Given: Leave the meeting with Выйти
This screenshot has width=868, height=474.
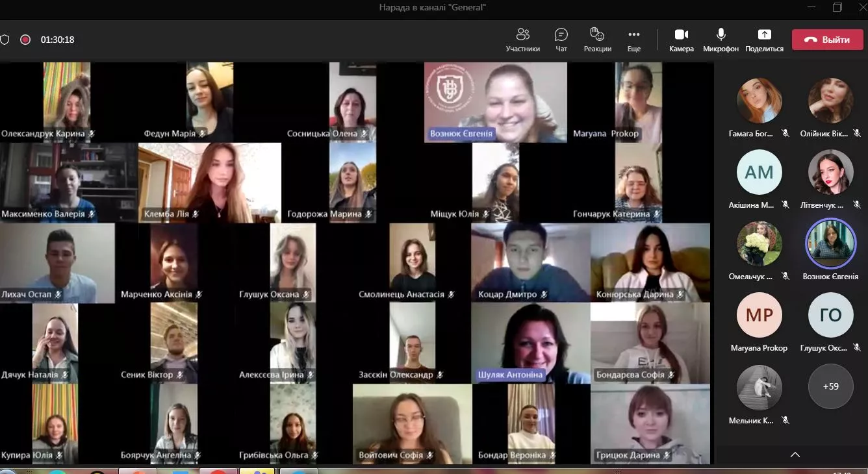Looking at the screenshot, I should click(x=827, y=40).
